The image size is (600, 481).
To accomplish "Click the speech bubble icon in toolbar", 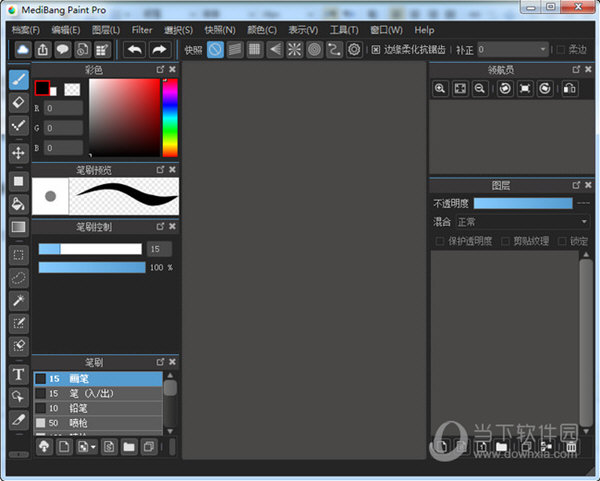I will 62,50.
